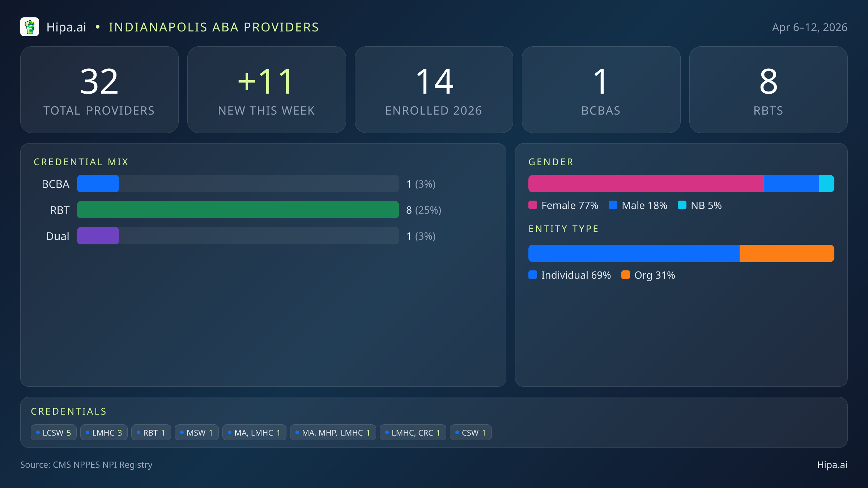Select the CSW 1 credential chip

pos(471,433)
